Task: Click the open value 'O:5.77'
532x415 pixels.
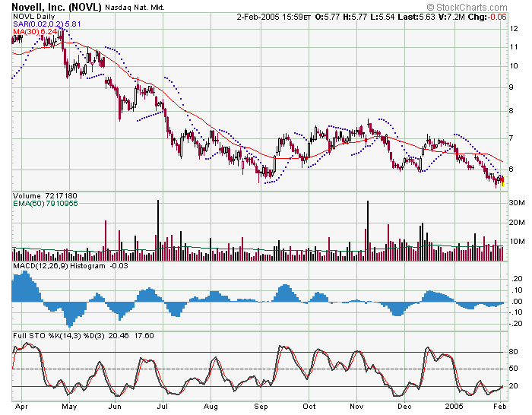Action: pyautogui.click(x=327, y=17)
